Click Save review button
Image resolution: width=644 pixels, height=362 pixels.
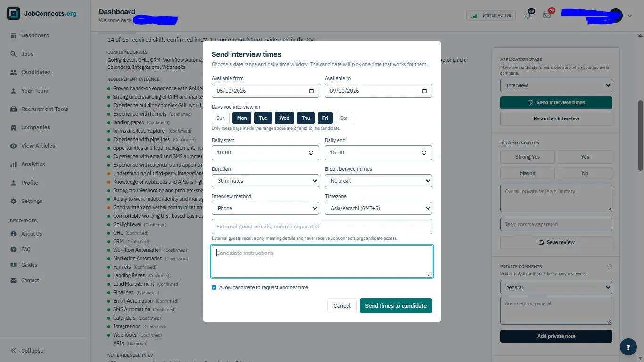556,242
